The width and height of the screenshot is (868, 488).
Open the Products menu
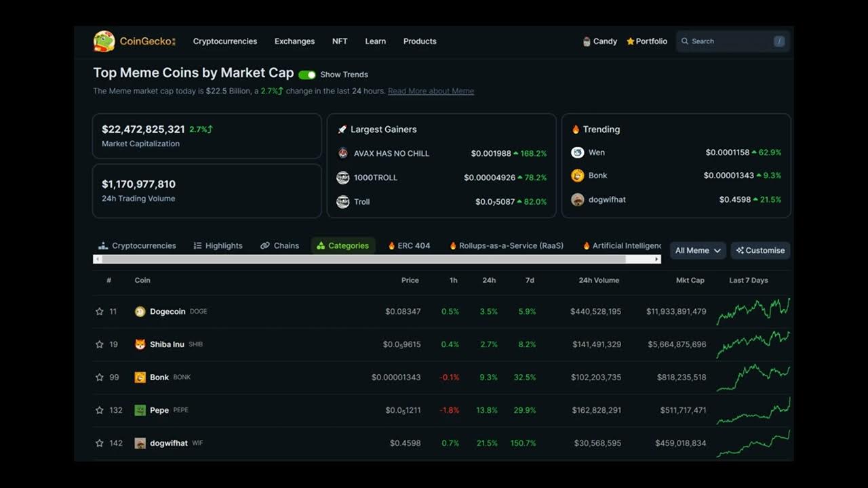click(420, 41)
